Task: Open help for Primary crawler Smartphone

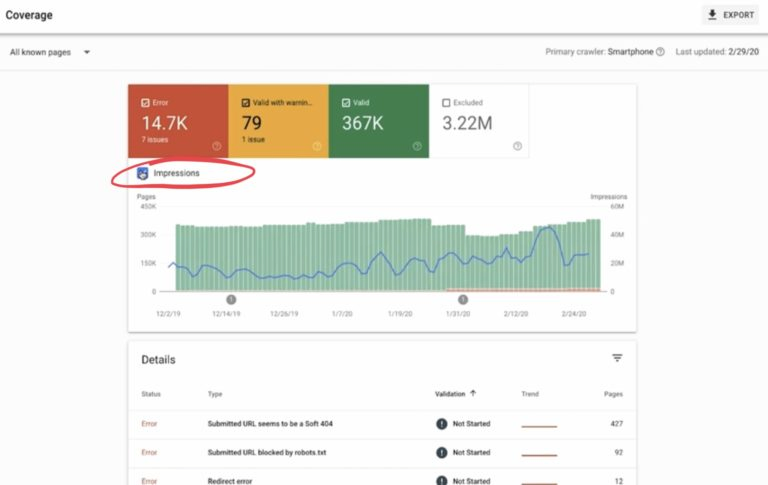Action: (660, 52)
